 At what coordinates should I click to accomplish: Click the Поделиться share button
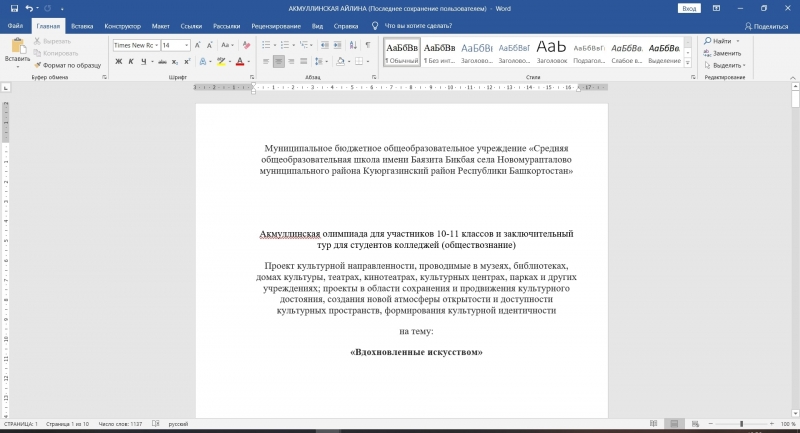coord(766,26)
